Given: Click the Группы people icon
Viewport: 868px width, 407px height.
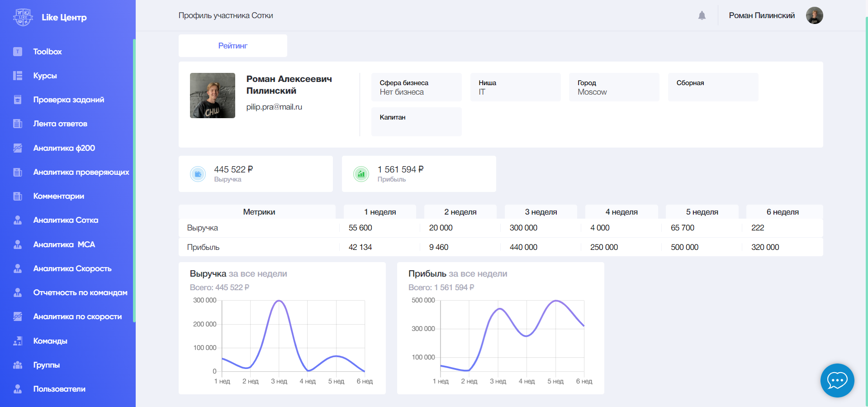Looking at the screenshot, I should pos(18,365).
